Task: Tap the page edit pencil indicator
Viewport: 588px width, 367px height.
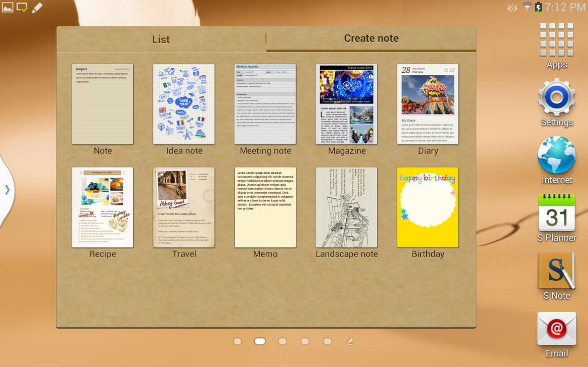Action: [350, 341]
